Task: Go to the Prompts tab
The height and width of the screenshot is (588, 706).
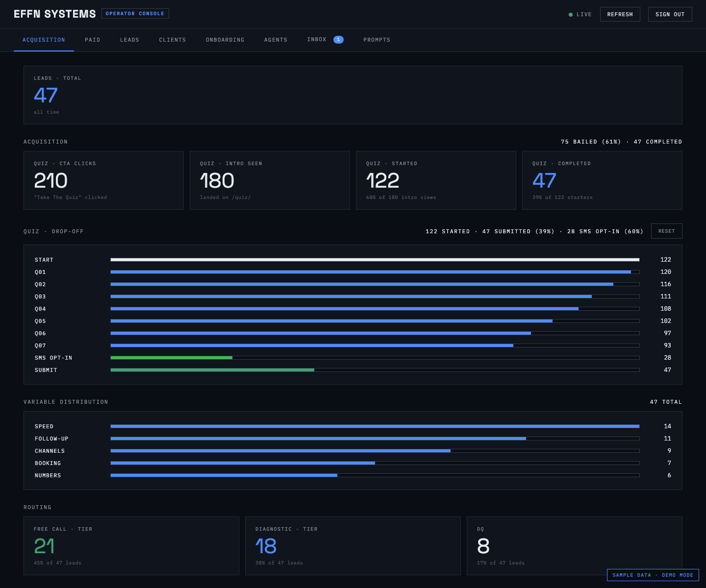Action: coord(377,40)
